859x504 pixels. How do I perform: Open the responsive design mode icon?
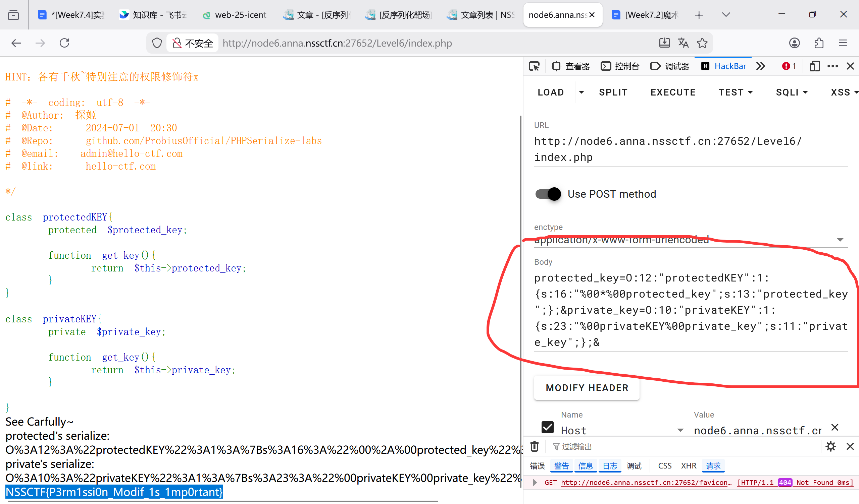pos(814,66)
